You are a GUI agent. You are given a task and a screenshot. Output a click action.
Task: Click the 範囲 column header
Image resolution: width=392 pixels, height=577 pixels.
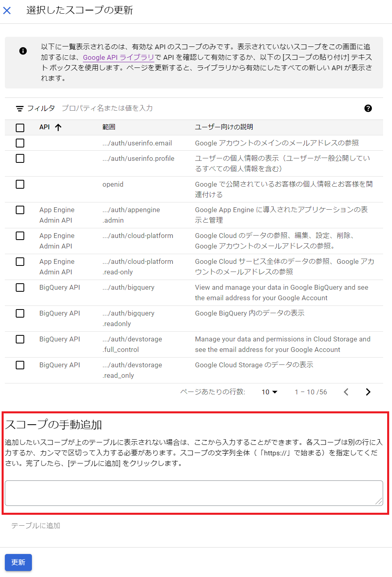[x=109, y=127]
